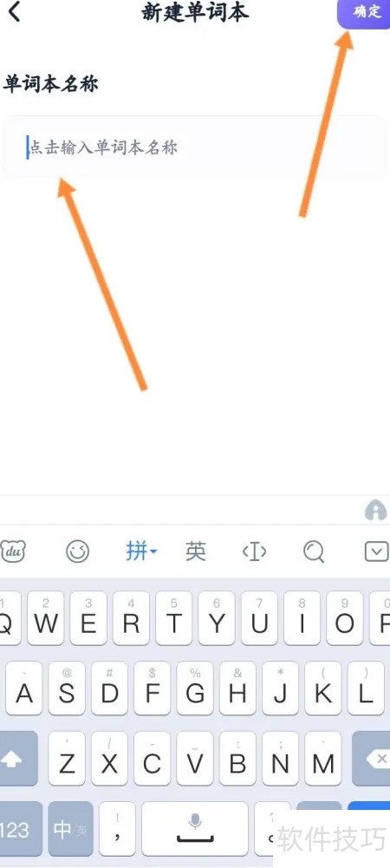Toggle the Shift key
This screenshot has width=390, height=868.
click(16, 759)
